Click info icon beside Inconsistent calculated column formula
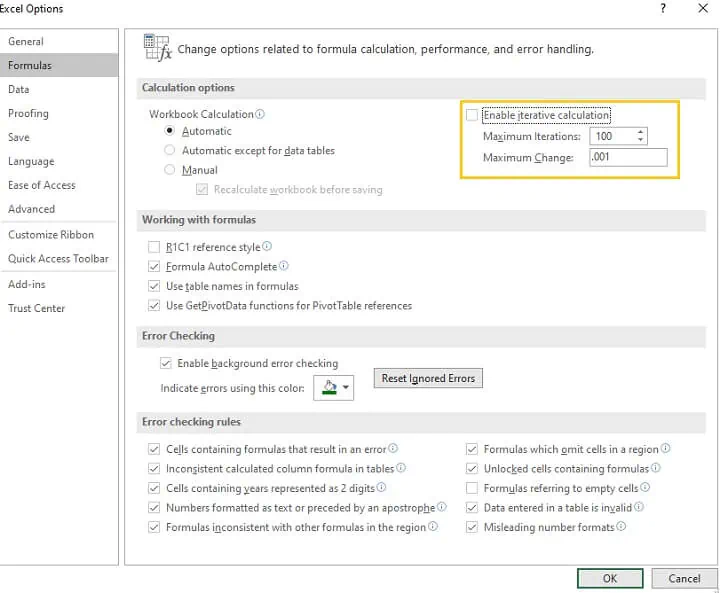Viewport: 720px width, 593px height. pos(401,469)
